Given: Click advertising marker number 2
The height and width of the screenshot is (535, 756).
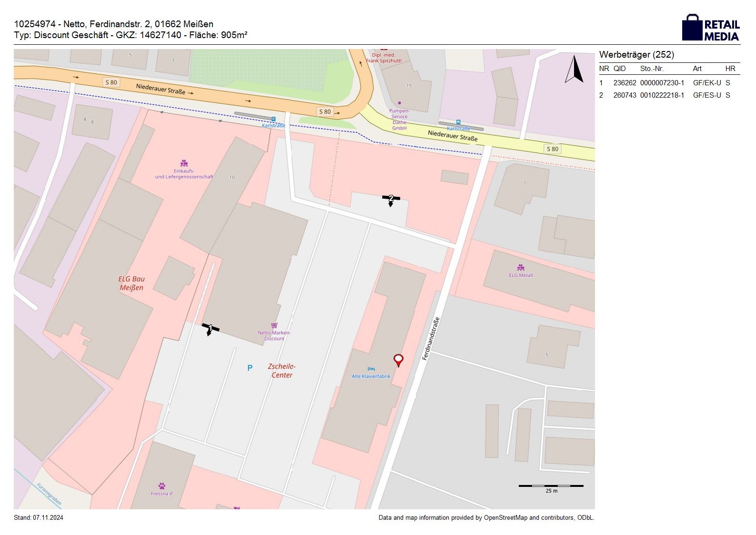Looking at the screenshot, I should click(x=391, y=199).
